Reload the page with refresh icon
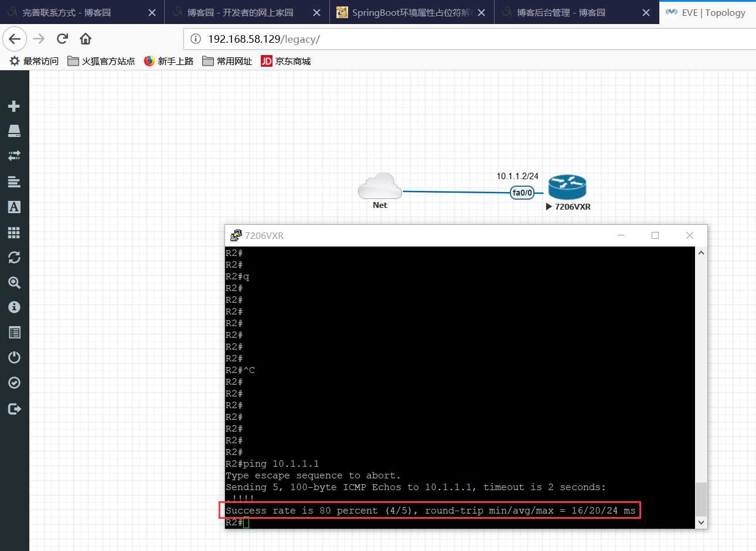The image size is (756, 551). point(62,39)
